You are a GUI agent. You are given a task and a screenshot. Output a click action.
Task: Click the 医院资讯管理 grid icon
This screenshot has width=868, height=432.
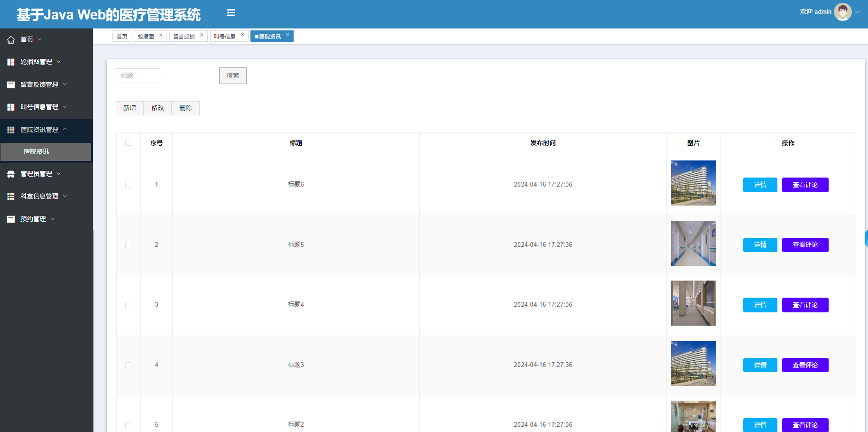pyautogui.click(x=11, y=130)
